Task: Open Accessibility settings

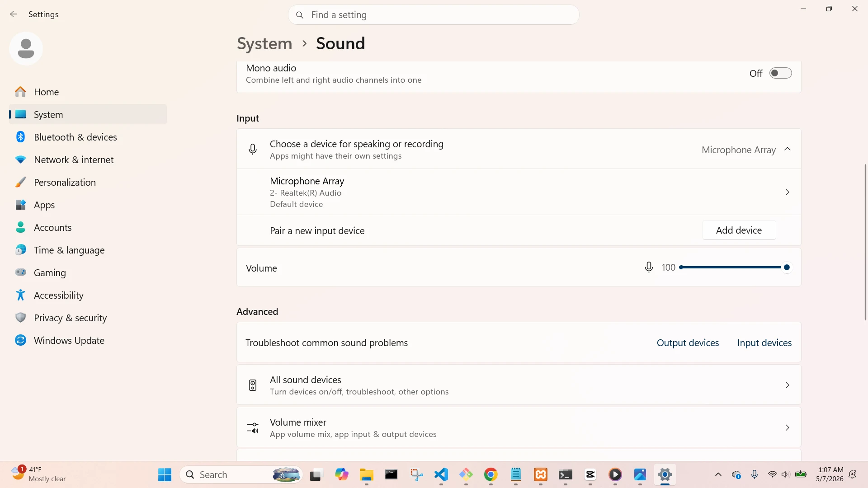Action: click(88, 295)
